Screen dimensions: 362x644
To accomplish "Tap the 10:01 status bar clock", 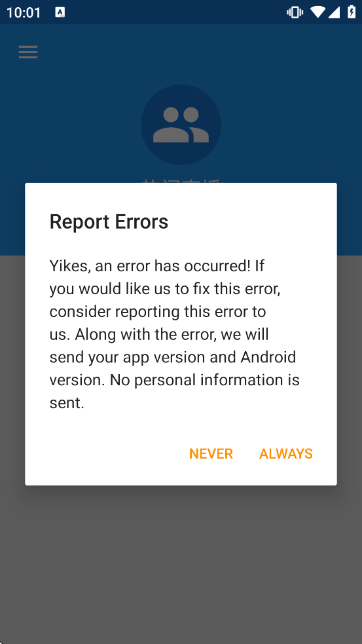I will pyautogui.click(x=24, y=12).
